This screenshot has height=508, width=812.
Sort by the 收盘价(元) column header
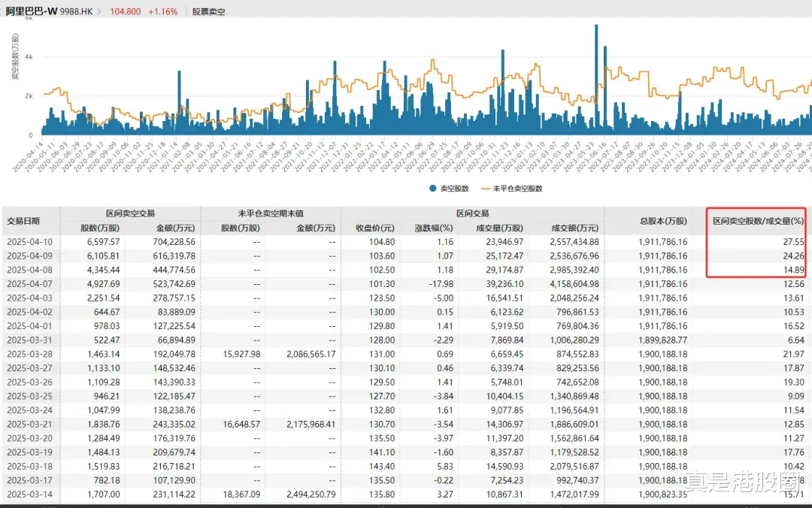375,228
